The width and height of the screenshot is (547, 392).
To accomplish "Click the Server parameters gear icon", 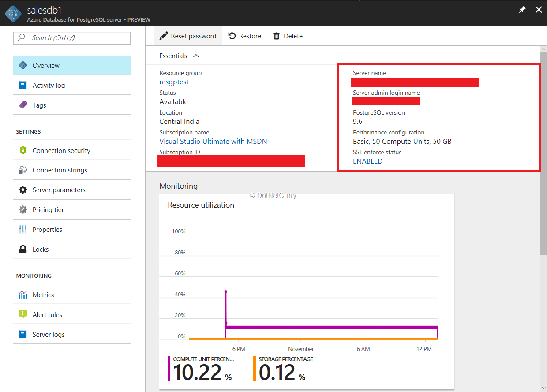I will [x=23, y=190].
